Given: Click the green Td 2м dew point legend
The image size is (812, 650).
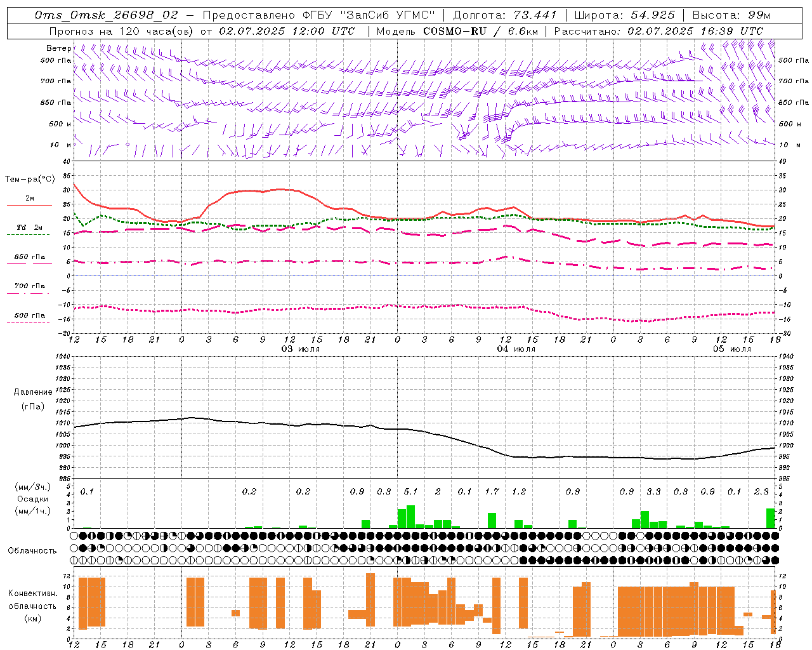Looking at the screenshot, I should (x=29, y=228).
